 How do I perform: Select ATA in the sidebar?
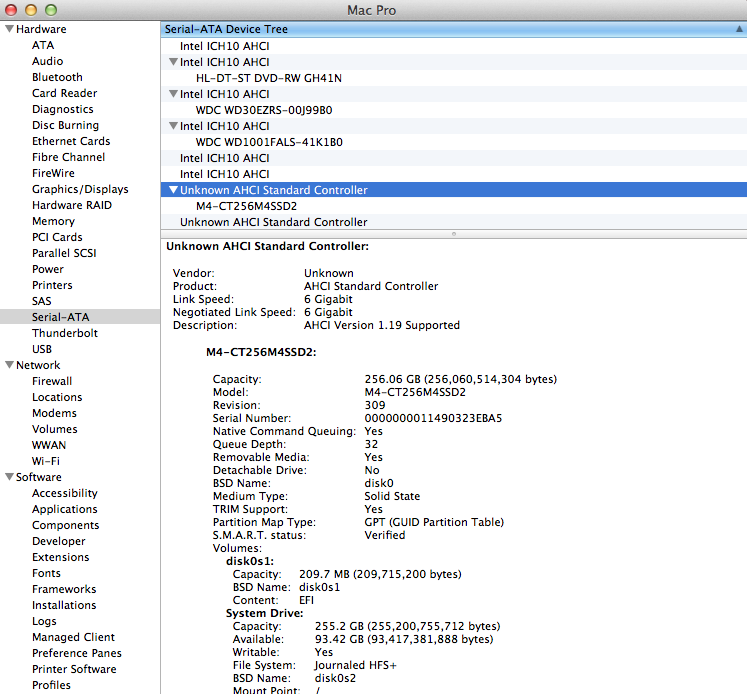coord(43,45)
